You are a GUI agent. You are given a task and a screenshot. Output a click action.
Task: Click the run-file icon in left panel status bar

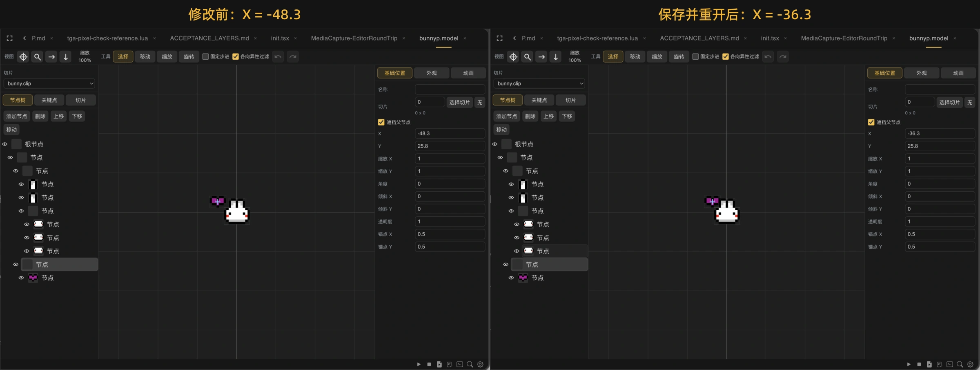(x=439, y=364)
